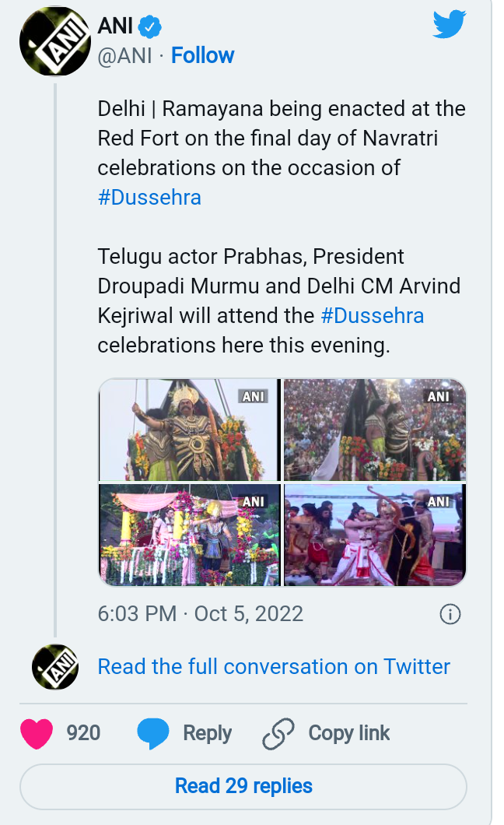Screen dimensions: 504x825
Task: Click the Twitter bird logo
Action: pos(449,25)
